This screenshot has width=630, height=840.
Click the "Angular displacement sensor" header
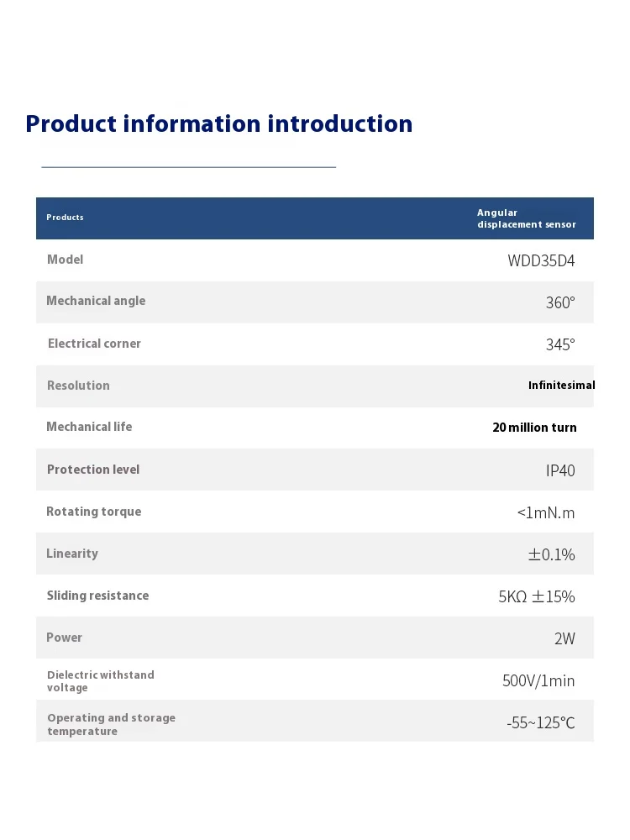(526, 218)
